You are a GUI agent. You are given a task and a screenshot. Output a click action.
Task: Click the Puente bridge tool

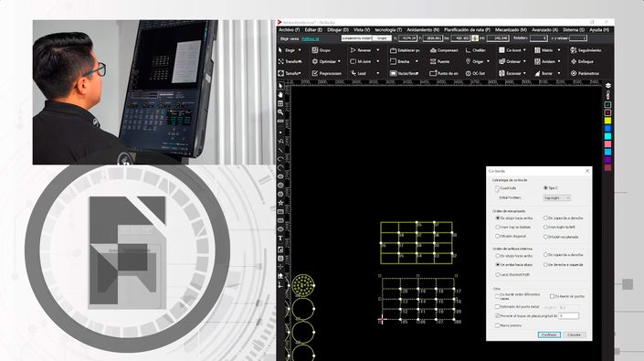tap(439, 61)
